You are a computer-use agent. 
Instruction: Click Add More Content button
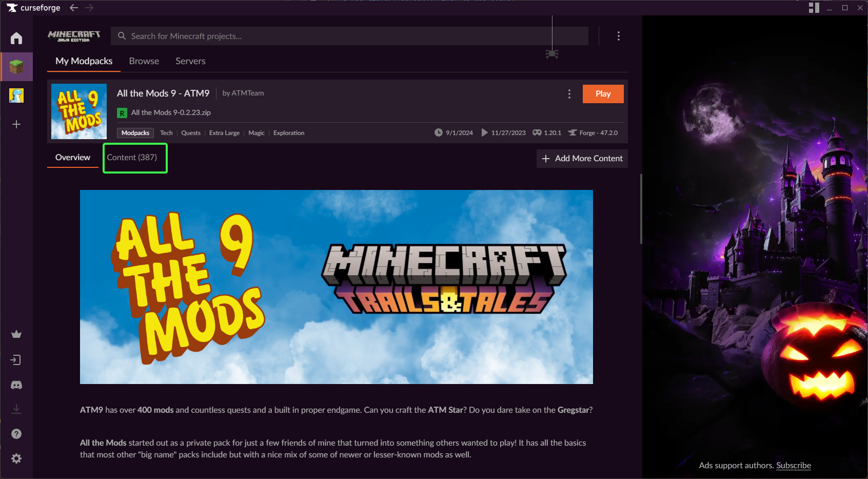click(x=582, y=159)
